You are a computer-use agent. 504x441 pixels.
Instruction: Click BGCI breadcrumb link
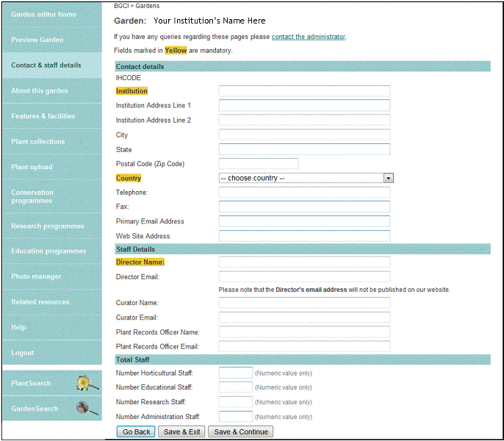[x=121, y=6]
